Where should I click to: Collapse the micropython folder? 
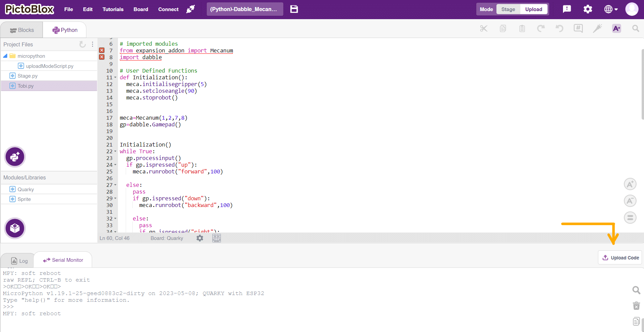pyautogui.click(x=5, y=56)
